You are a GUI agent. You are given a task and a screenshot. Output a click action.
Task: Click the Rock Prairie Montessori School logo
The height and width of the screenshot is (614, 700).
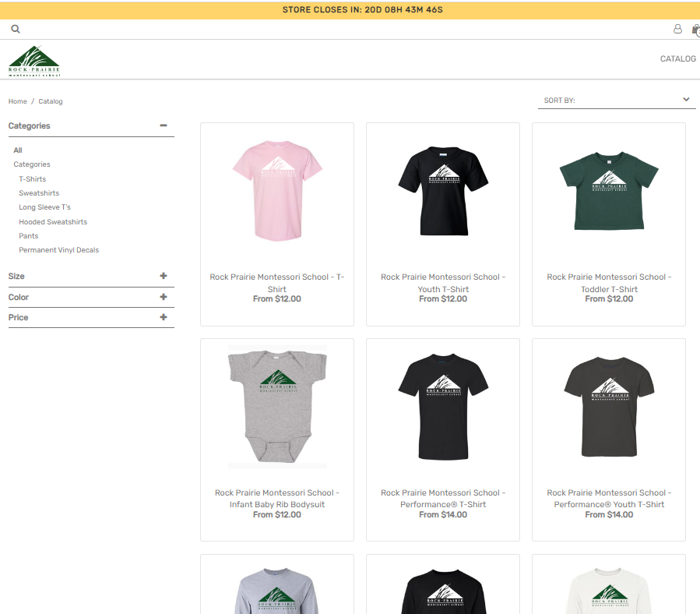pyautogui.click(x=34, y=62)
